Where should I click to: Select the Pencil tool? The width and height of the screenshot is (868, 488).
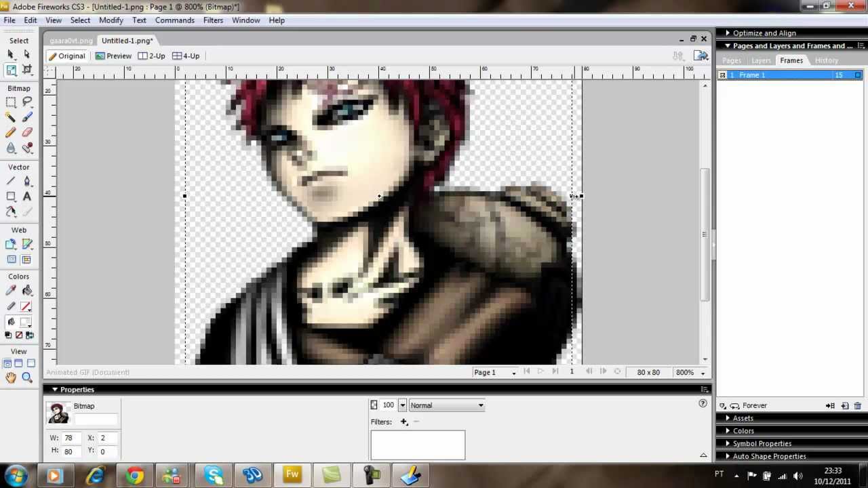(11, 133)
